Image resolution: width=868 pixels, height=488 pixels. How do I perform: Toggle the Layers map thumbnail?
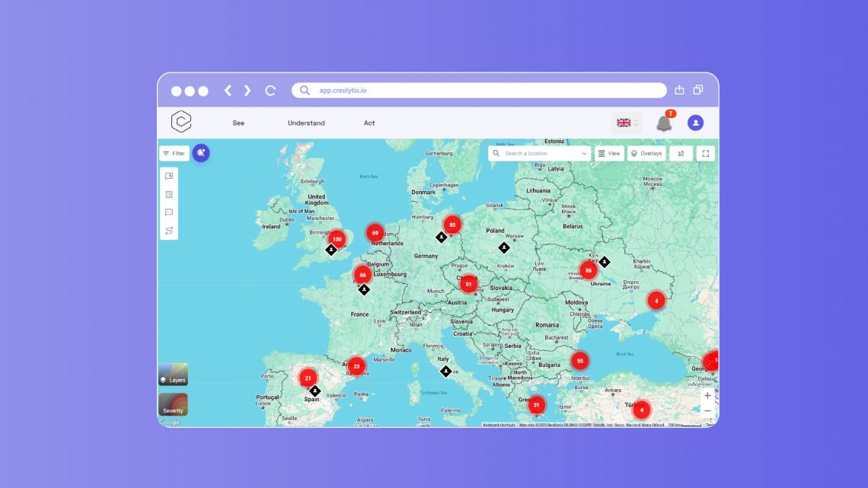173,375
